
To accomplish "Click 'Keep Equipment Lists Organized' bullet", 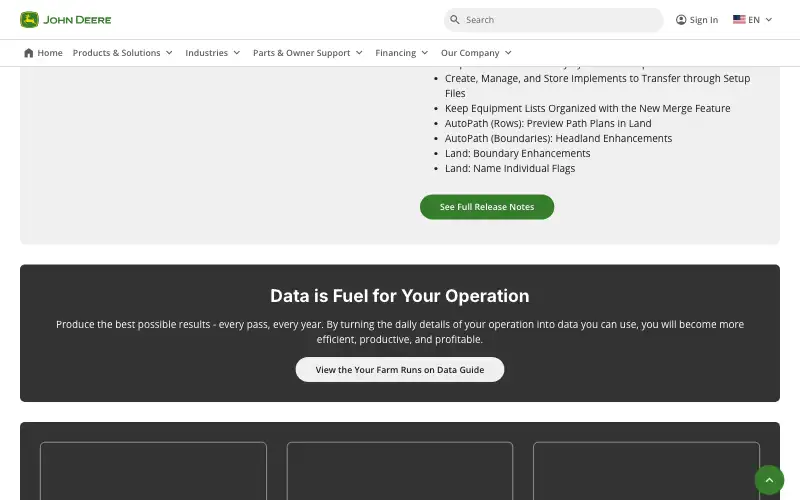I will (587, 109).
